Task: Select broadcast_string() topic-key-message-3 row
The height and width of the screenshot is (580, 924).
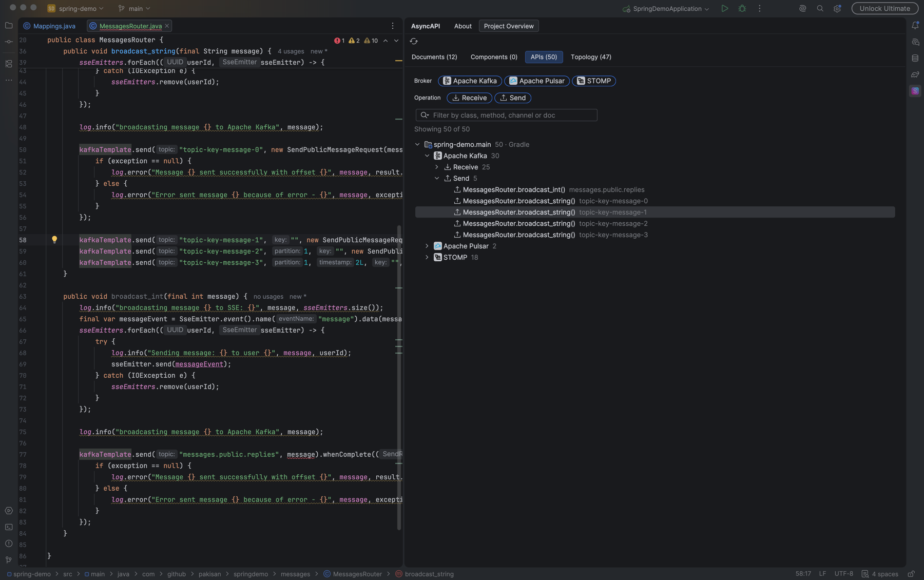Action: (x=654, y=235)
